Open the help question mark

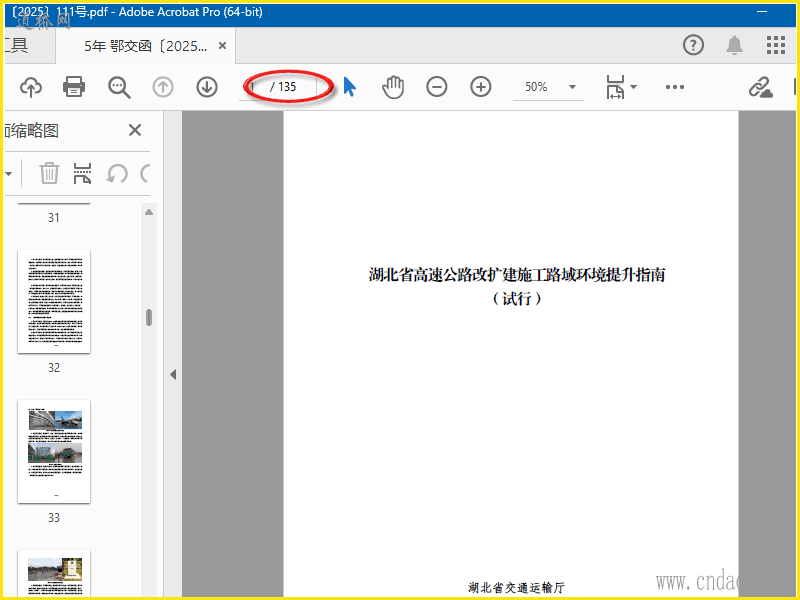tap(693, 45)
